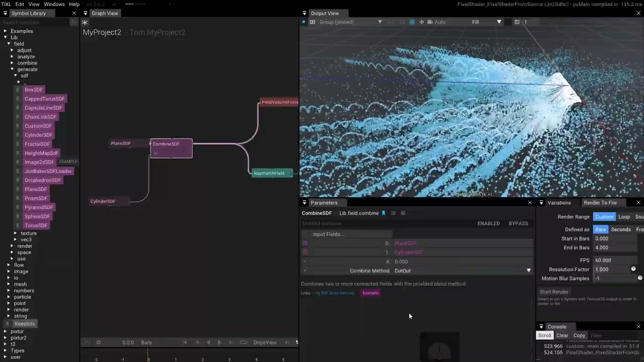Expand the adjust folder in tree
Viewport: 644px width, 362px height.
pyautogui.click(x=12, y=50)
